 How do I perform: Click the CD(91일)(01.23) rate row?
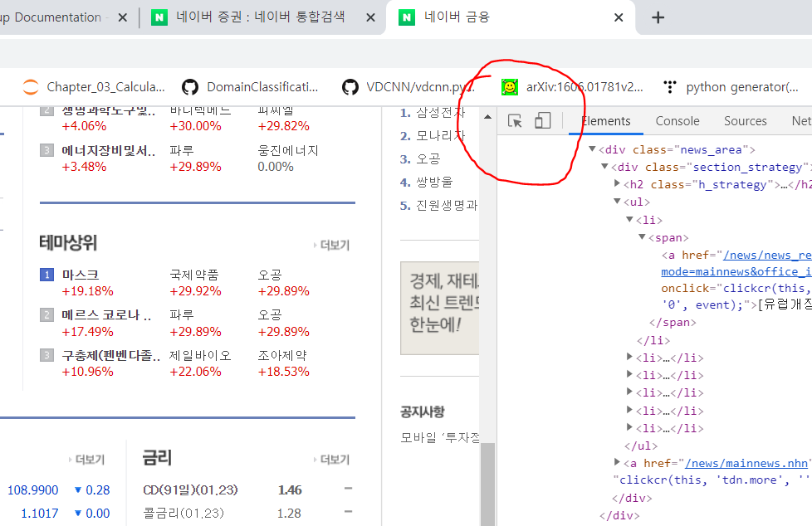point(248,490)
